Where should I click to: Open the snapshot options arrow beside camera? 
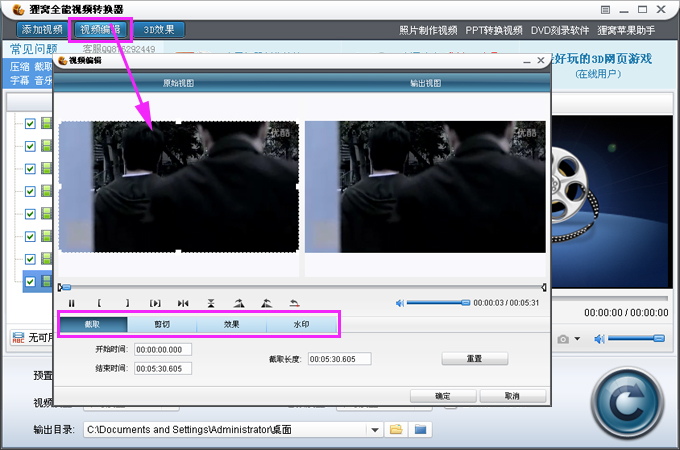tap(577, 339)
